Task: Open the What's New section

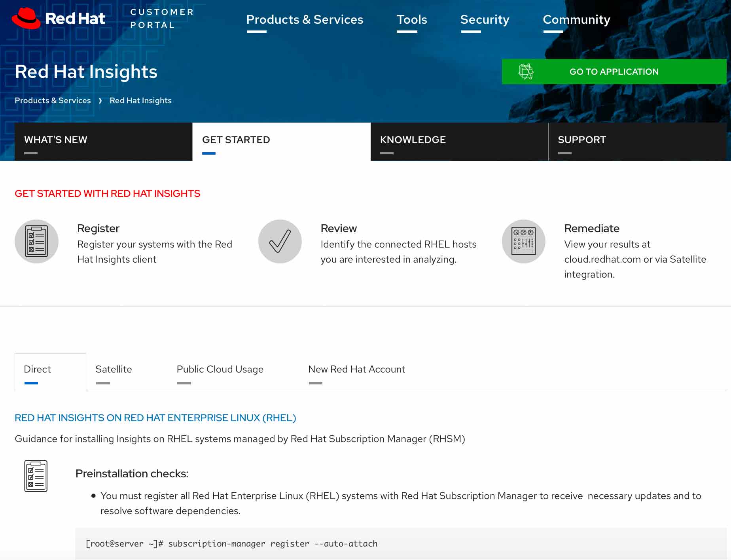Action: click(55, 140)
